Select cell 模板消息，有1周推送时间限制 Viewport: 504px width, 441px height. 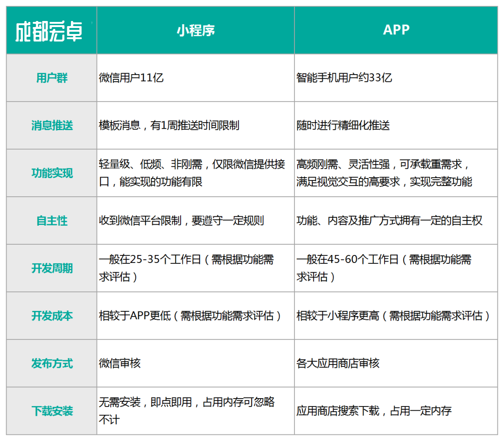[x=196, y=125]
